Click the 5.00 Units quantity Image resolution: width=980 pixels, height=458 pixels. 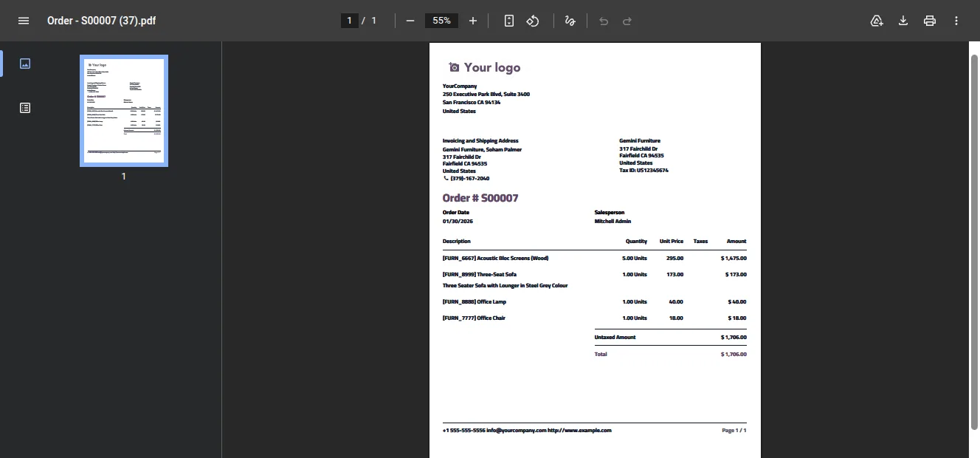(x=635, y=259)
